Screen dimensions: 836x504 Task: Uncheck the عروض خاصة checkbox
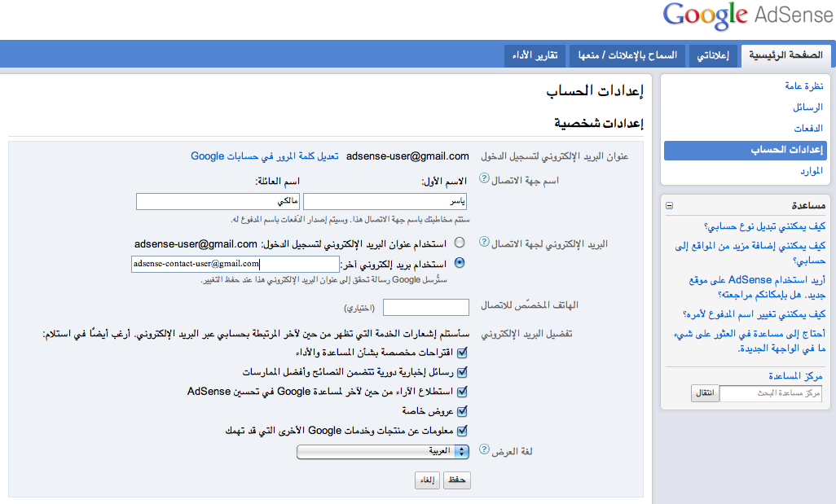click(462, 411)
